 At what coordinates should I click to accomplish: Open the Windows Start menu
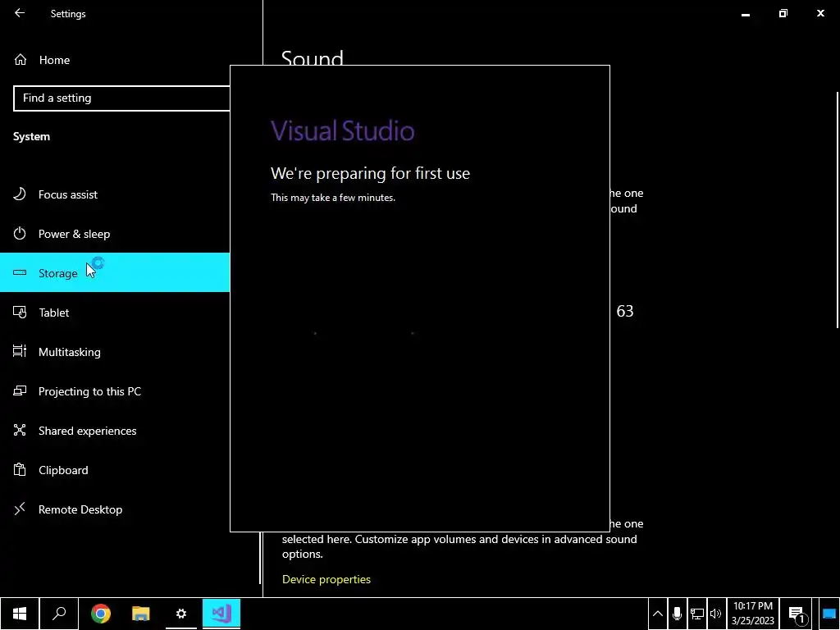pyautogui.click(x=20, y=614)
